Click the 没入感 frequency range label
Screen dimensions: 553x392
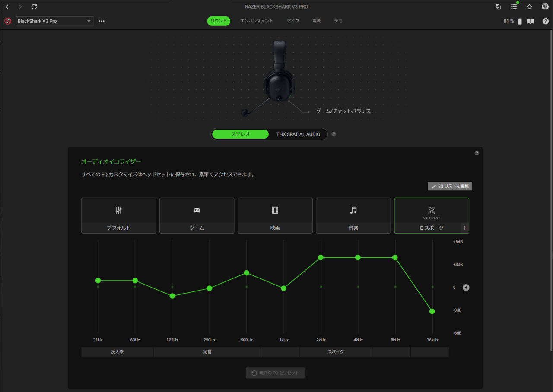(x=118, y=352)
